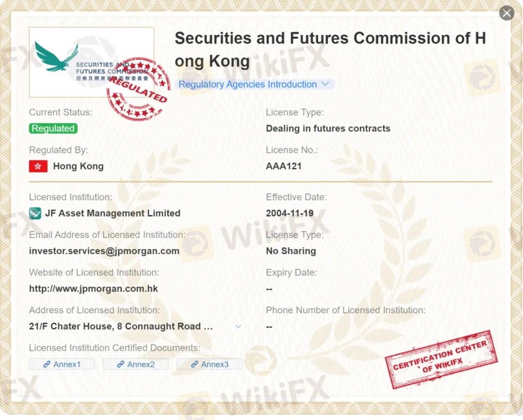
Task: Click the investor.services@jpmorgan.com email address
Action: 104,251
